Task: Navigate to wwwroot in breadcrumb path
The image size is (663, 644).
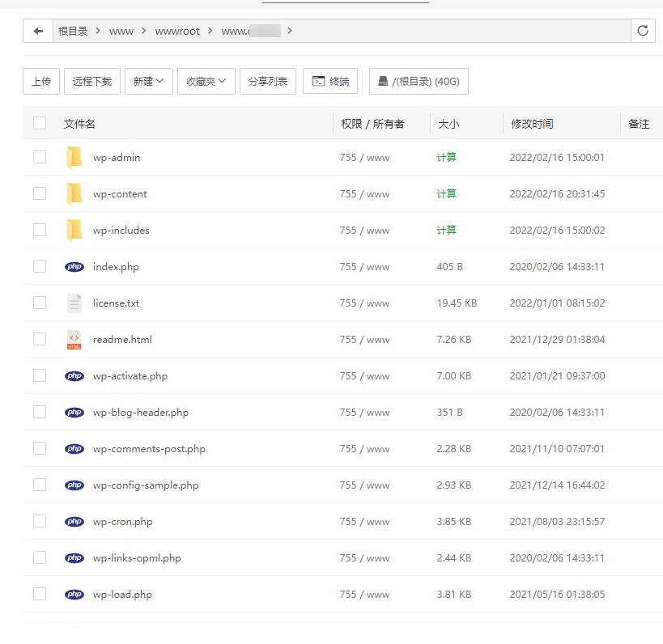Action: 177,31
